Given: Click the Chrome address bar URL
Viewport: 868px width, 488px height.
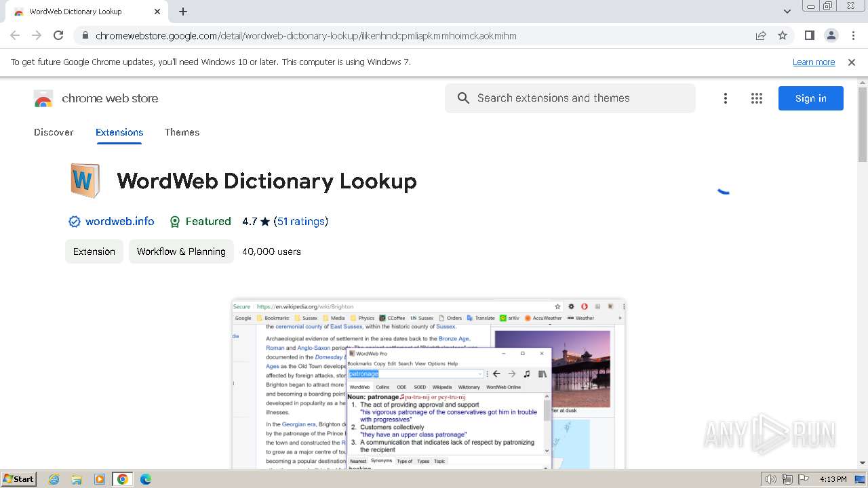Looking at the screenshot, I should click(x=306, y=36).
